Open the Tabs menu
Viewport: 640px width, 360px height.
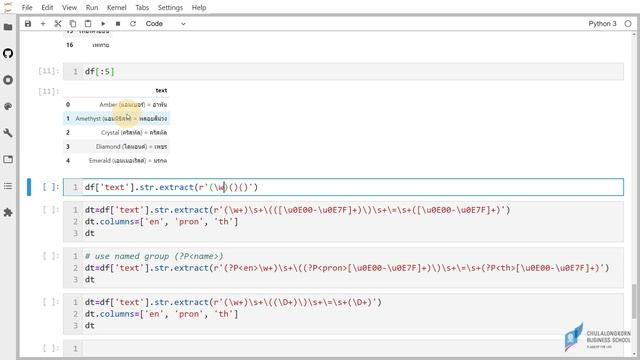point(142,7)
